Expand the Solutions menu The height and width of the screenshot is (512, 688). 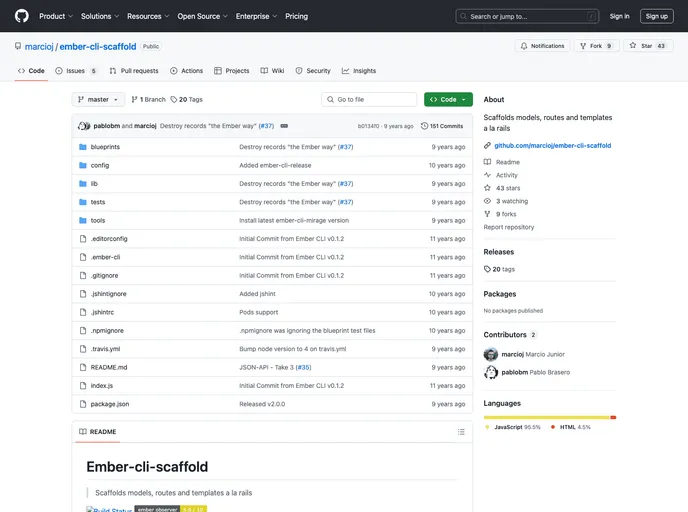[100, 16]
